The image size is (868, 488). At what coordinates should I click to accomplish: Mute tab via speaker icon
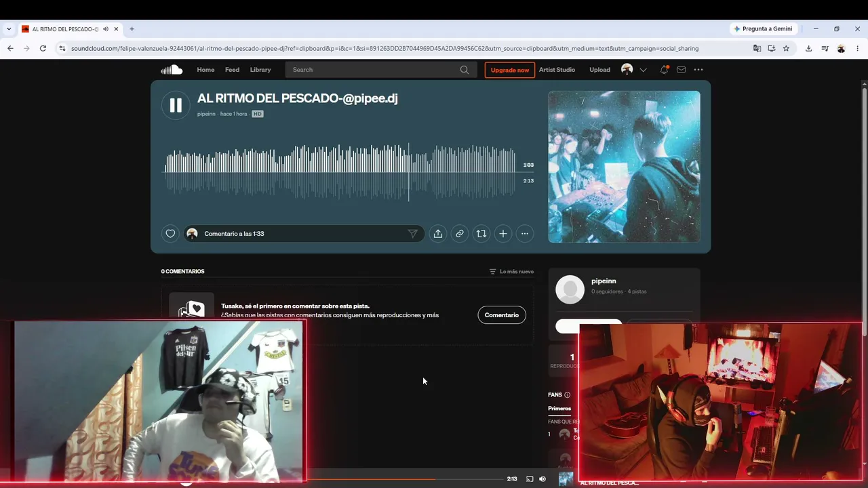(x=106, y=29)
